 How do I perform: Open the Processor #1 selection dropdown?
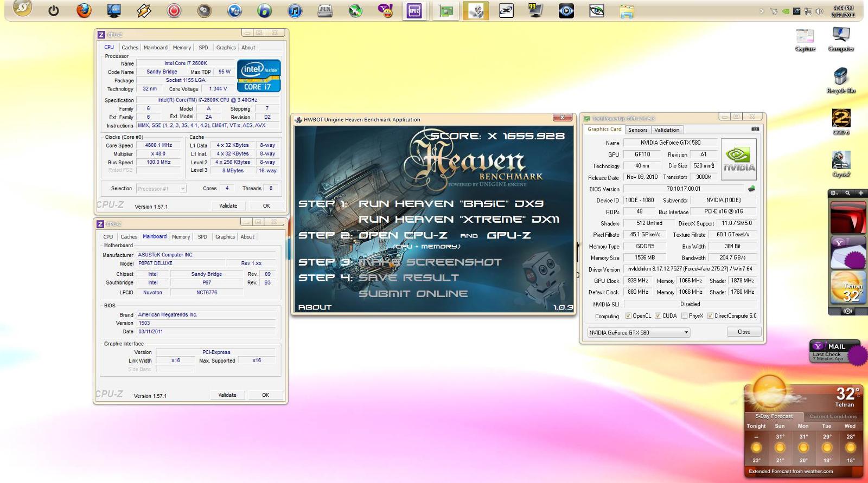click(161, 189)
